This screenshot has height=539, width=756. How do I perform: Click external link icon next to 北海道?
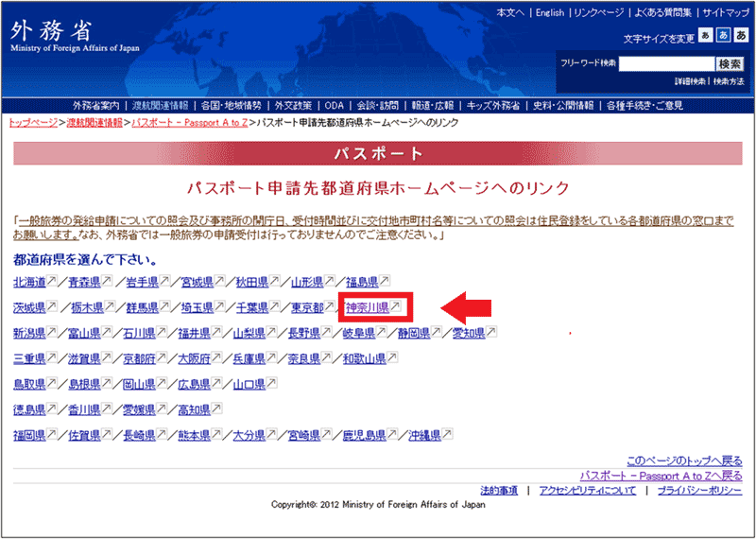tap(52, 282)
